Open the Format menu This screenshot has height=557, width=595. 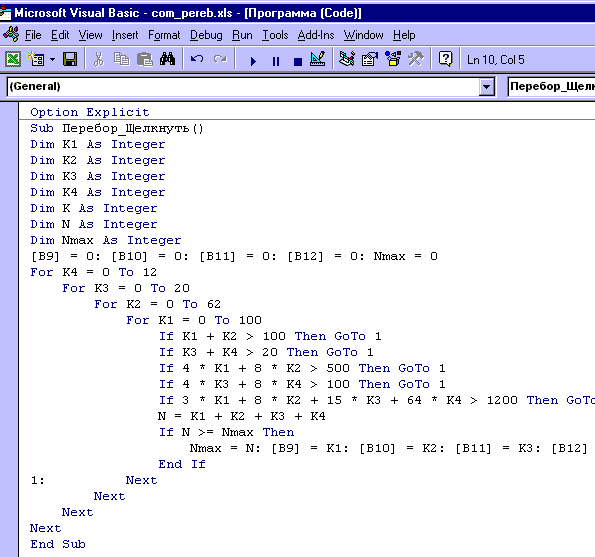tap(164, 35)
